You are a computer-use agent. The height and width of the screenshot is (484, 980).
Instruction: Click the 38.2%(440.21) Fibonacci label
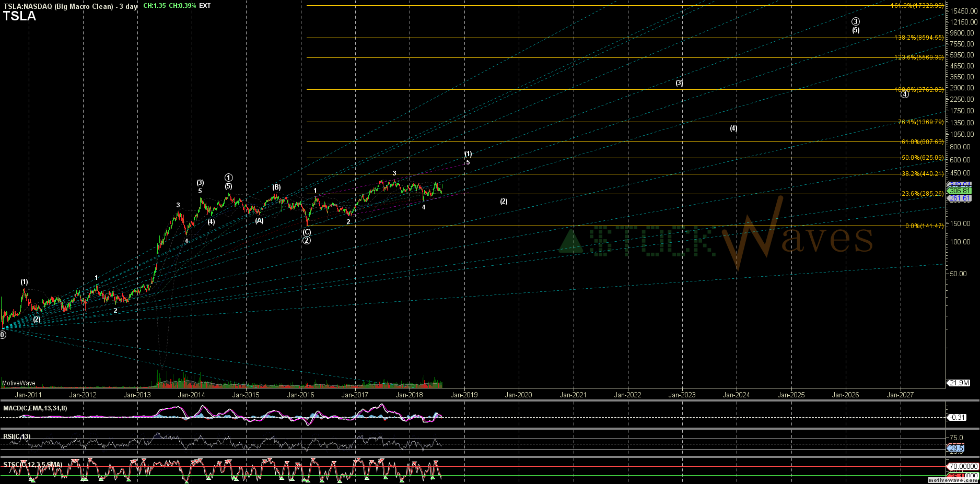click(x=922, y=174)
